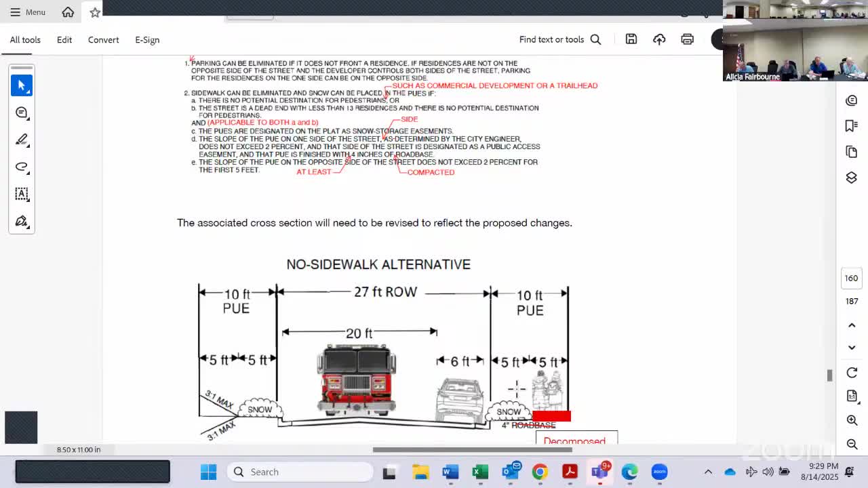Screen dimensions: 868x488
Task: Rotate the page clockwise
Action: click(x=852, y=373)
